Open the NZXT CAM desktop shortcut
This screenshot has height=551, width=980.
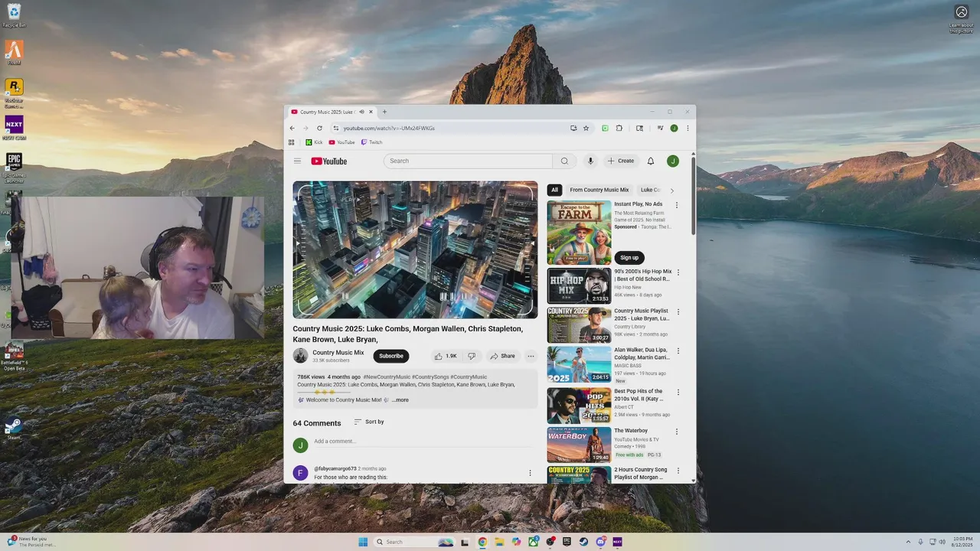[14, 128]
